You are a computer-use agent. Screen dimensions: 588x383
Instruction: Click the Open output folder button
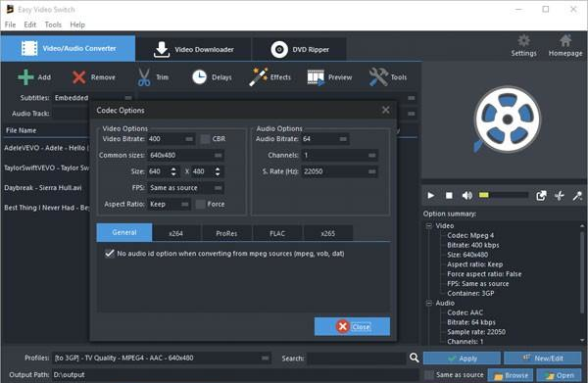pos(560,375)
